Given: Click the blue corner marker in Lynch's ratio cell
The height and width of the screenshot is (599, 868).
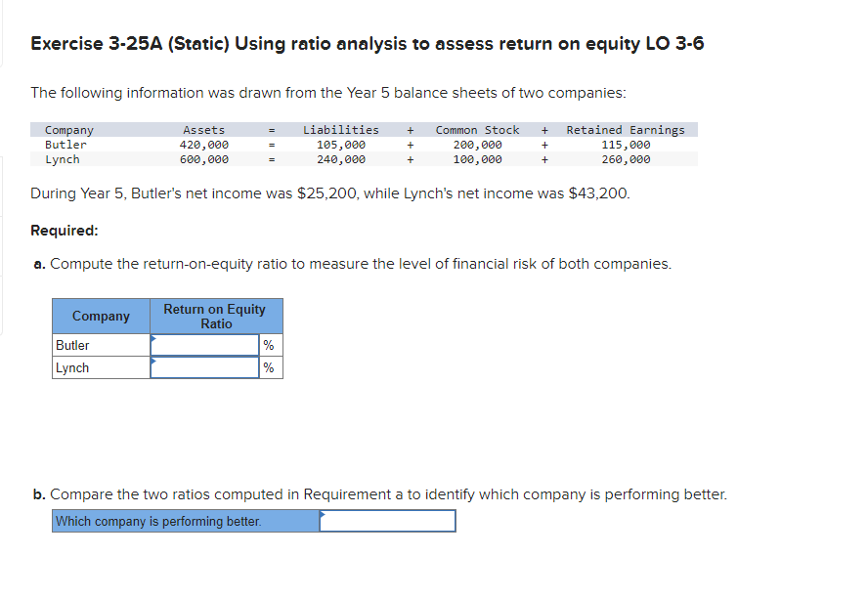Looking at the screenshot, I should point(154,362).
